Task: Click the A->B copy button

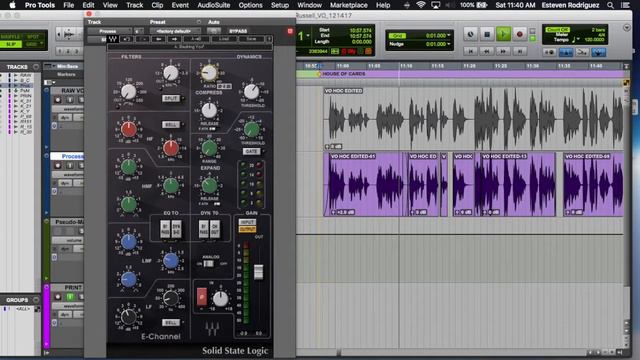Action: click(196, 39)
